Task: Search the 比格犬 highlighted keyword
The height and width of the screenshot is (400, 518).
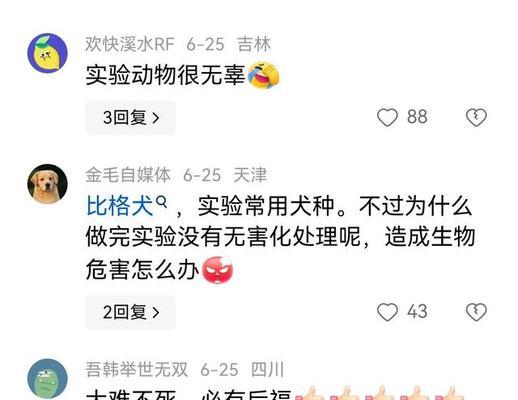Action: click(x=119, y=206)
